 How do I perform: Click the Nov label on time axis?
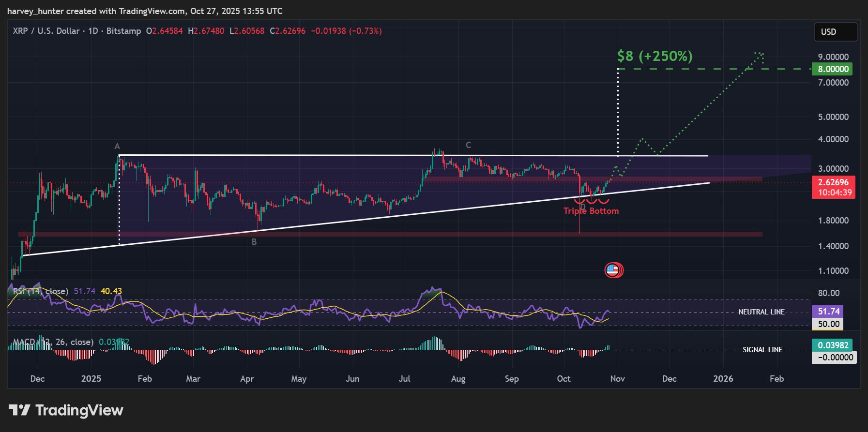pos(617,379)
